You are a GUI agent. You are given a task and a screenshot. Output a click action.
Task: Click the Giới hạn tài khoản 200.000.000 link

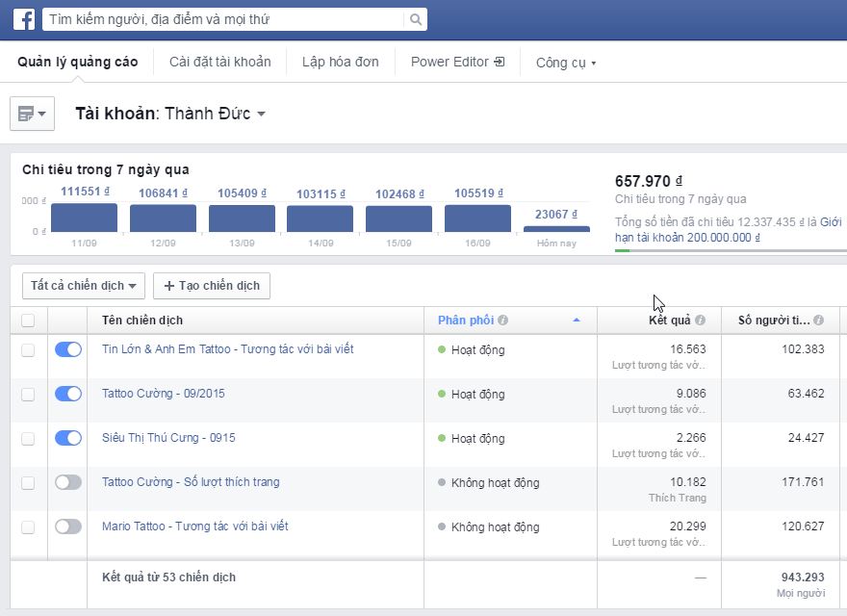click(687, 238)
